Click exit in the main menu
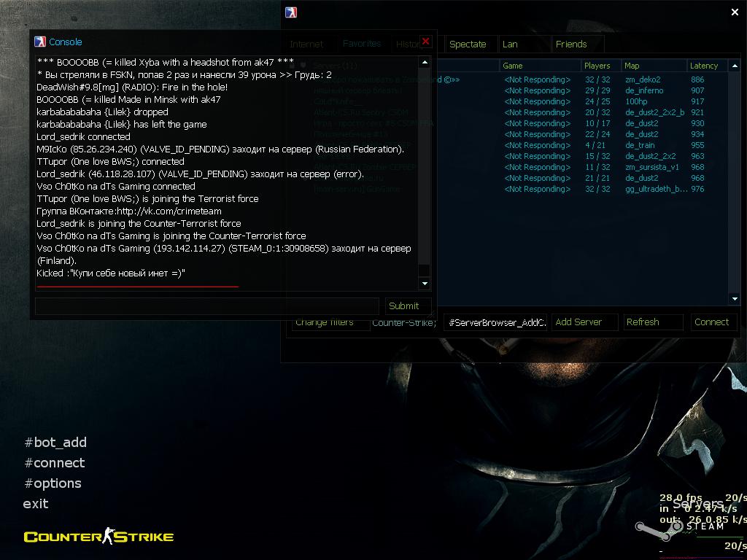The image size is (747, 560). click(x=36, y=504)
